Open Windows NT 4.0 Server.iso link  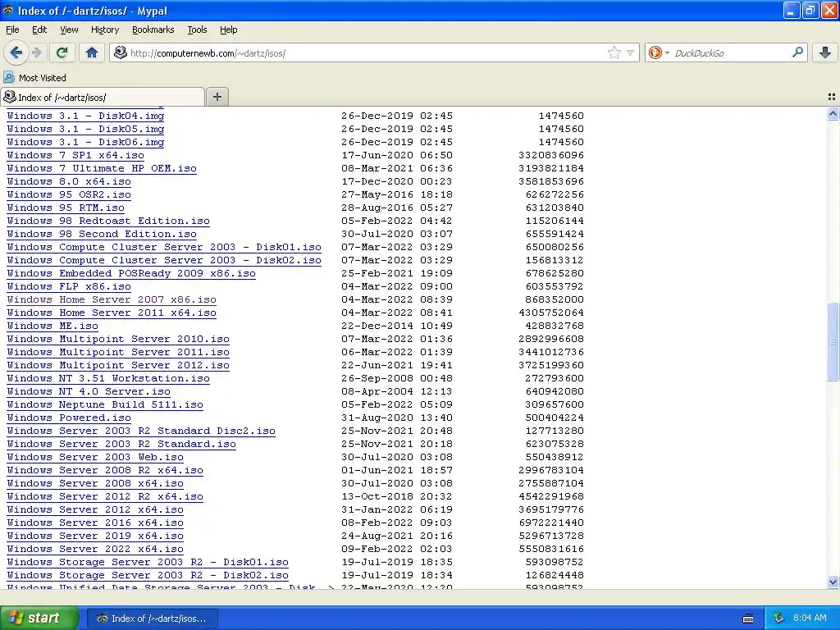(89, 391)
